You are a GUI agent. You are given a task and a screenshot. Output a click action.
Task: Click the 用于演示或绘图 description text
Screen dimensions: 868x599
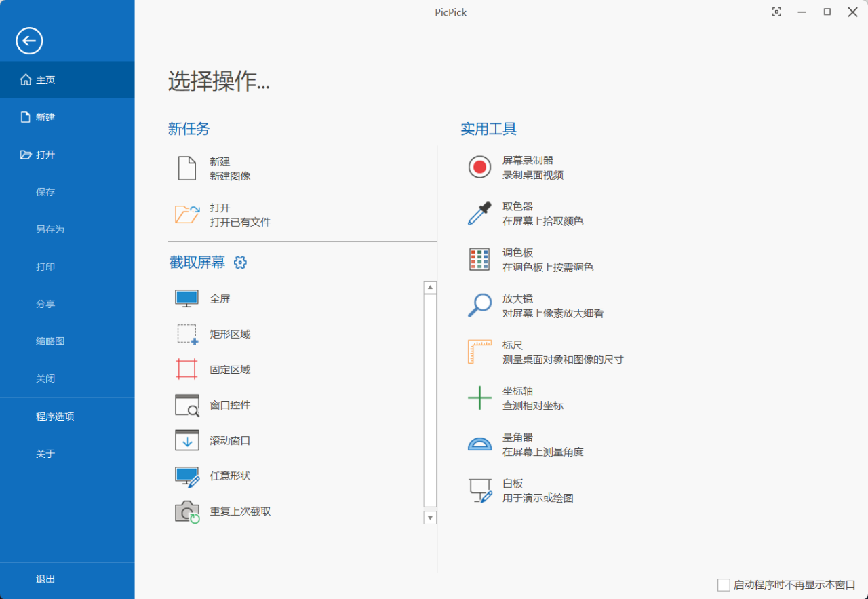pos(538,498)
